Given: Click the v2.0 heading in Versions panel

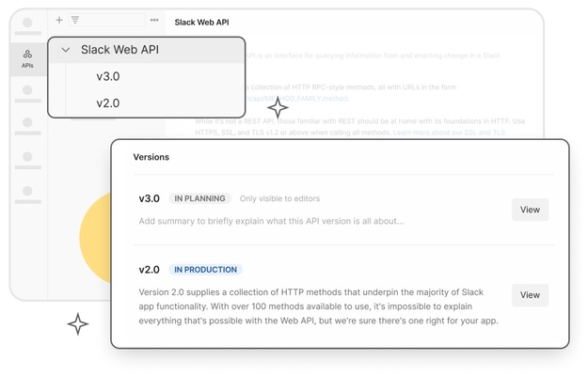Looking at the screenshot, I should (x=149, y=270).
